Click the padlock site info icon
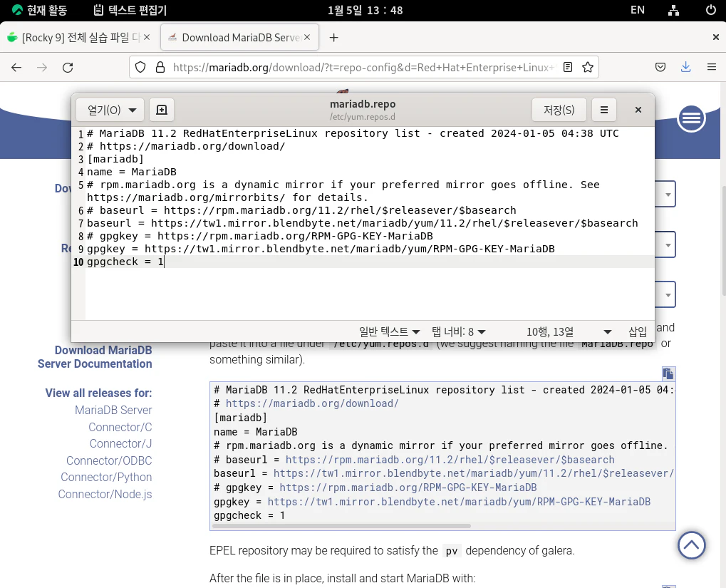 [x=160, y=68]
